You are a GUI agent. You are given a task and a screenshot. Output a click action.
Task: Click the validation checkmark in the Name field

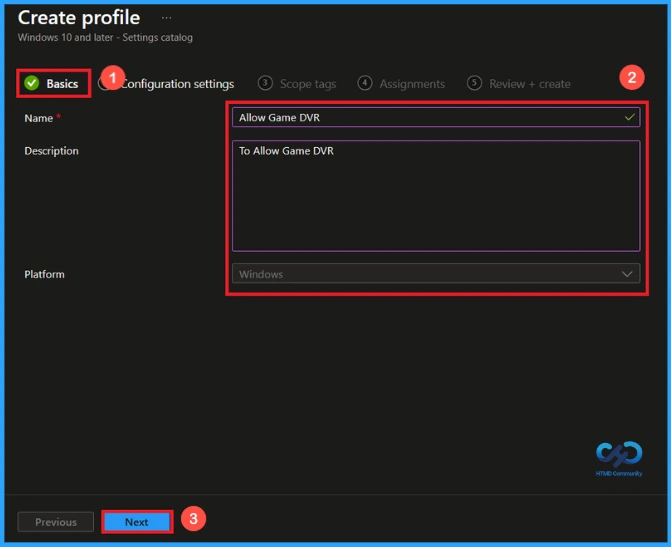click(629, 117)
